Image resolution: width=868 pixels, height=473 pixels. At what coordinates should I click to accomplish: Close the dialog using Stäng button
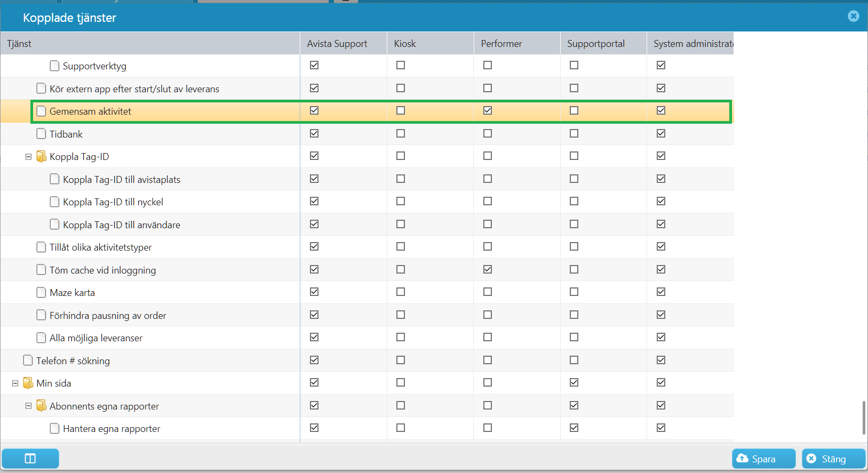(833, 459)
